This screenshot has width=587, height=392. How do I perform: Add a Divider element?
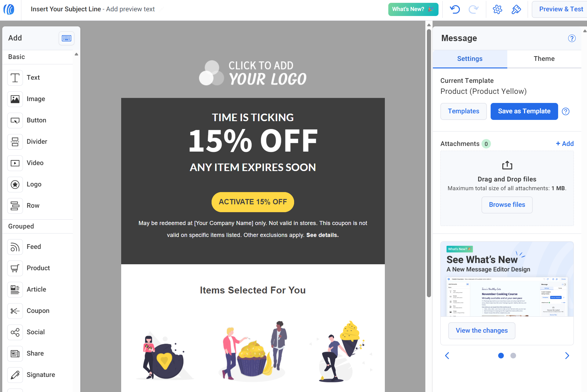(15, 142)
